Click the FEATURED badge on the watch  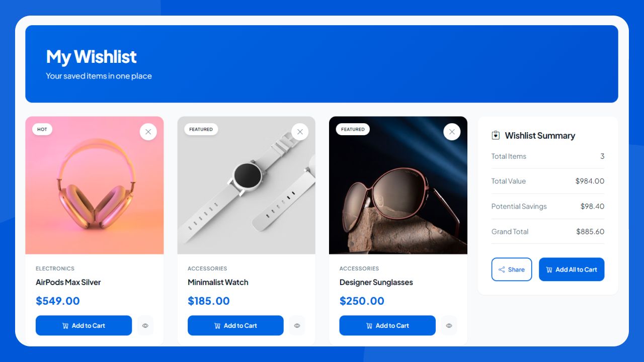coord(201,129)
